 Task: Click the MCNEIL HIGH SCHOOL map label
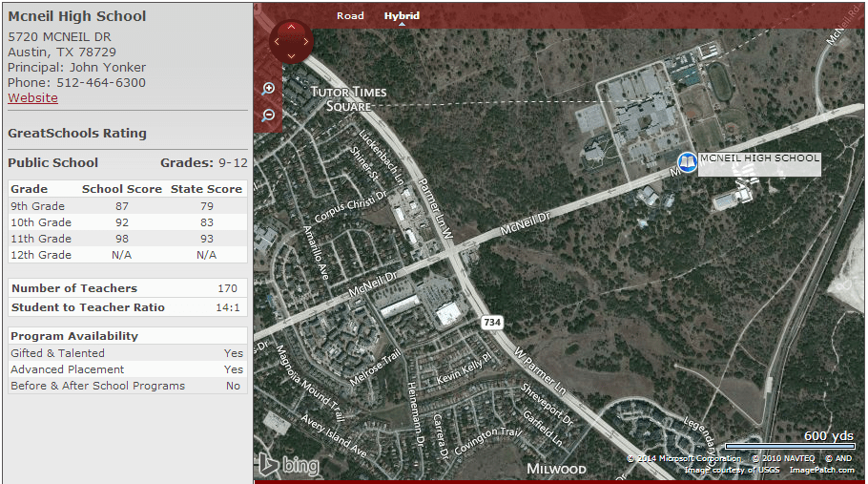[759, 158]
